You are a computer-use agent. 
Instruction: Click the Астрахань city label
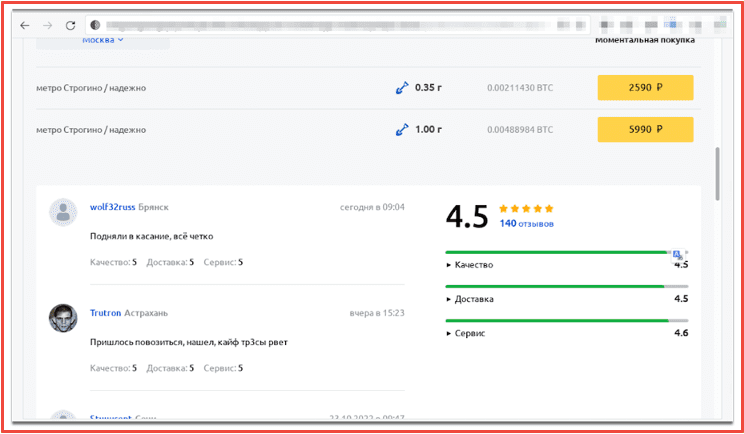point(146,314)
